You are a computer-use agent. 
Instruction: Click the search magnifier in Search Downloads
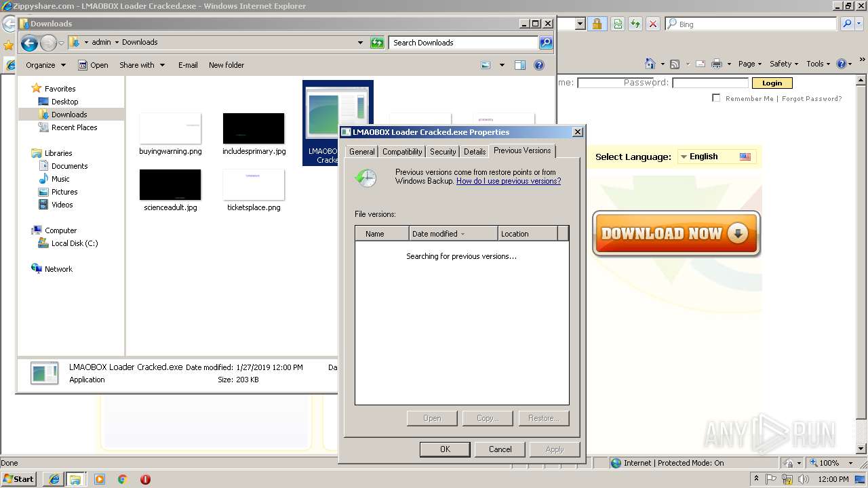tap(546, 43)
